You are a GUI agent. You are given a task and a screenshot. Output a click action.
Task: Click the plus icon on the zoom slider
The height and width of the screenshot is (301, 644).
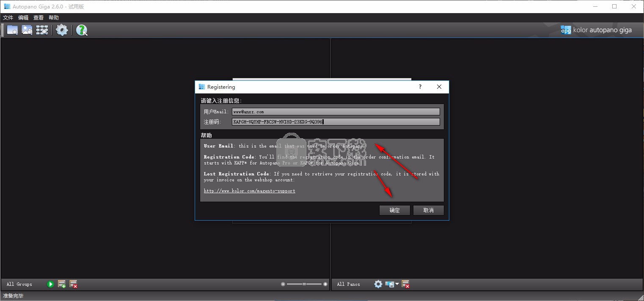[325, 284]
